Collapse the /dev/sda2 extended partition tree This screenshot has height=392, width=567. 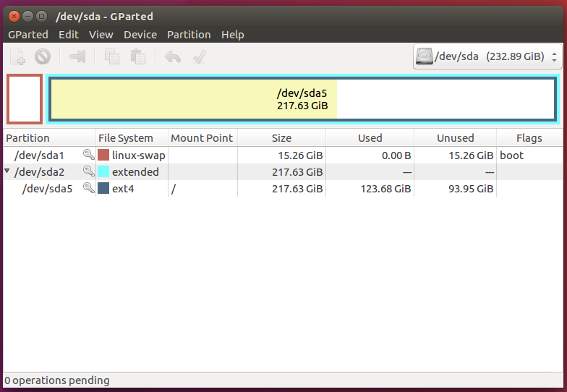click(7, 171)
